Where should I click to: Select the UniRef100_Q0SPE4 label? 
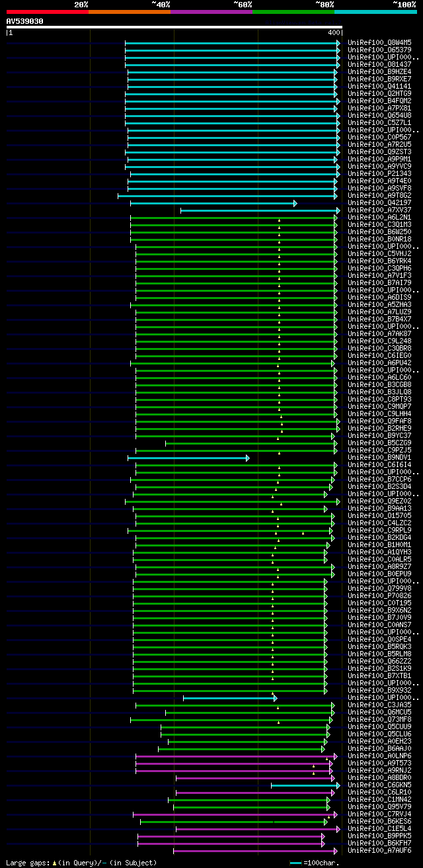pyautogui.click(x=379, y=640)
